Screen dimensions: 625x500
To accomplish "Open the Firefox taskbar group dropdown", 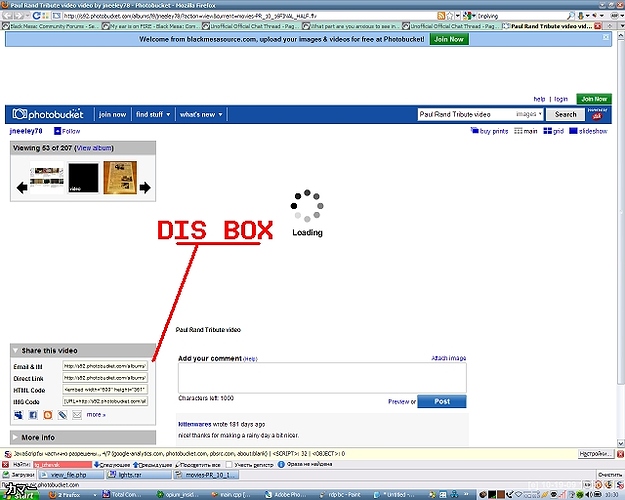I will [x=95, y=495].
